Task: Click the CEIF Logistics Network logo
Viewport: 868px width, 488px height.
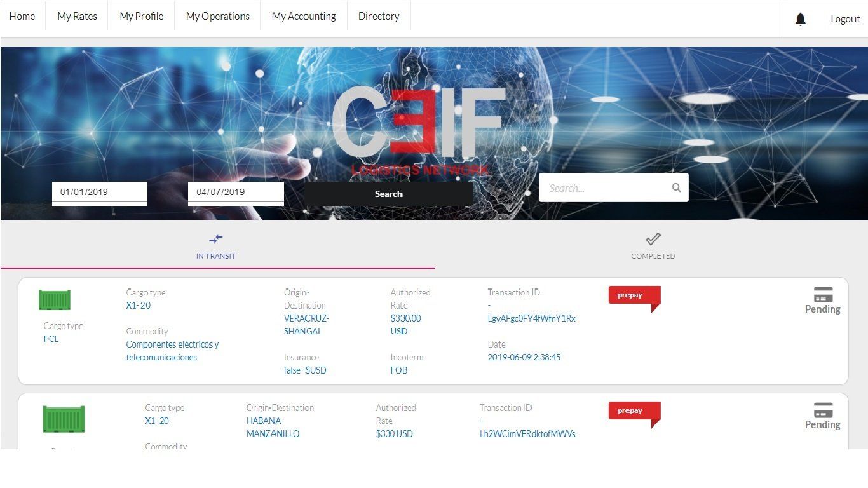Action: coord(419,132)
